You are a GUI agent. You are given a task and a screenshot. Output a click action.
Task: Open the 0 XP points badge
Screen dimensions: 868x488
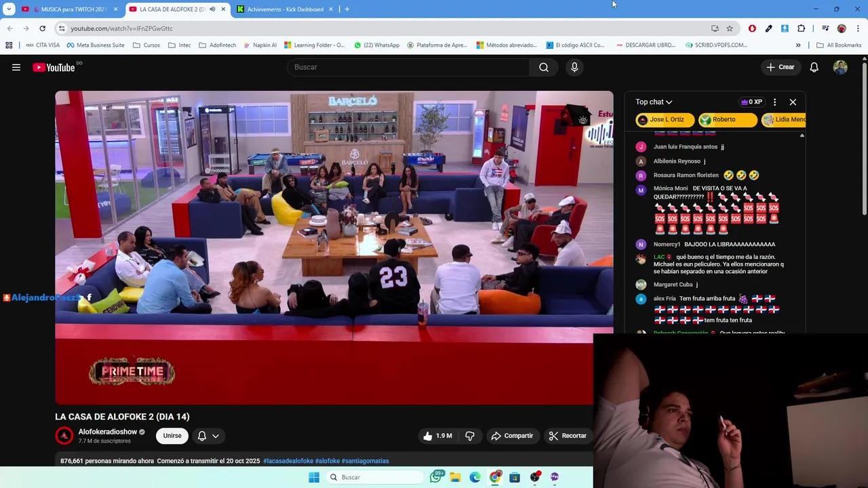pos(751,102)
